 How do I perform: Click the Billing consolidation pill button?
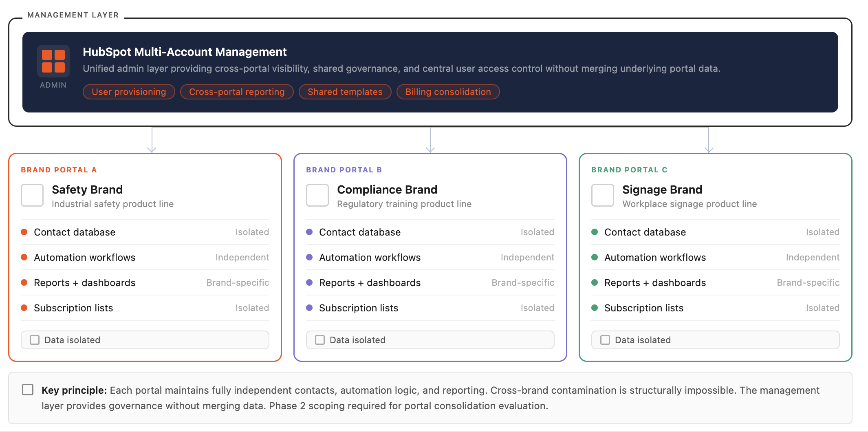(448, 92)
